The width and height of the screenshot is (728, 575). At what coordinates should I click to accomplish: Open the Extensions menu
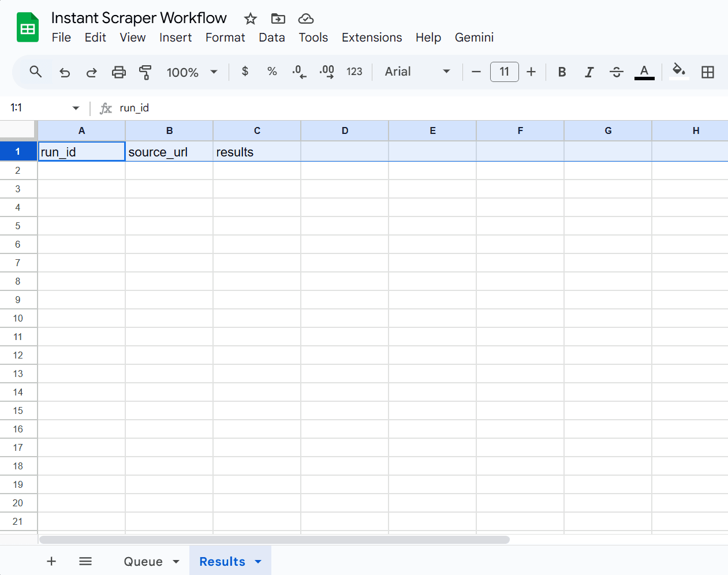[372, 38]
